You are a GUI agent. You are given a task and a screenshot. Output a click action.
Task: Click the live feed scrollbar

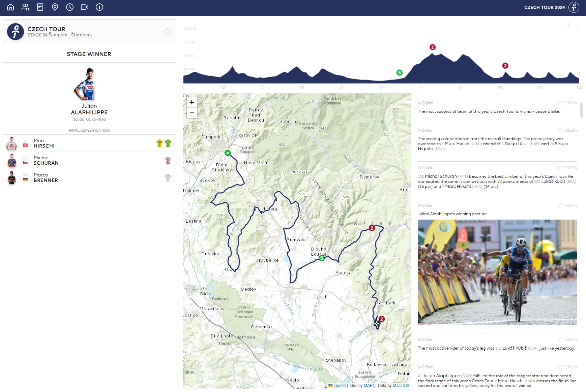[x=581, y=109]
